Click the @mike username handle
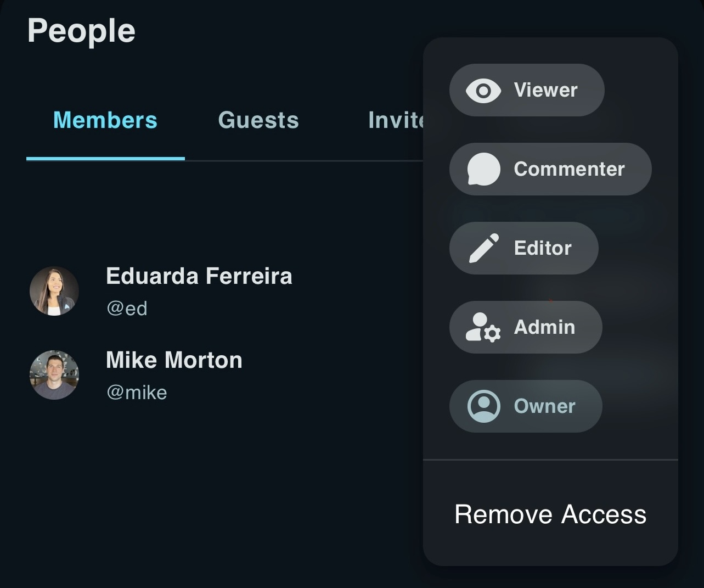The image size is (704, 588). [x=137, y=393]
